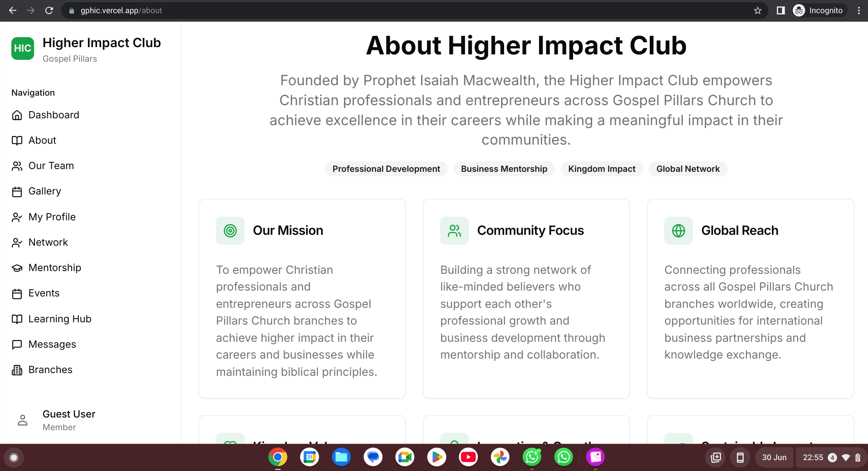Image resolution: width=868 pixels, height=471 pixels.
Task: Click the Messages speech bubble icon
Action: [x=17, y=345]
